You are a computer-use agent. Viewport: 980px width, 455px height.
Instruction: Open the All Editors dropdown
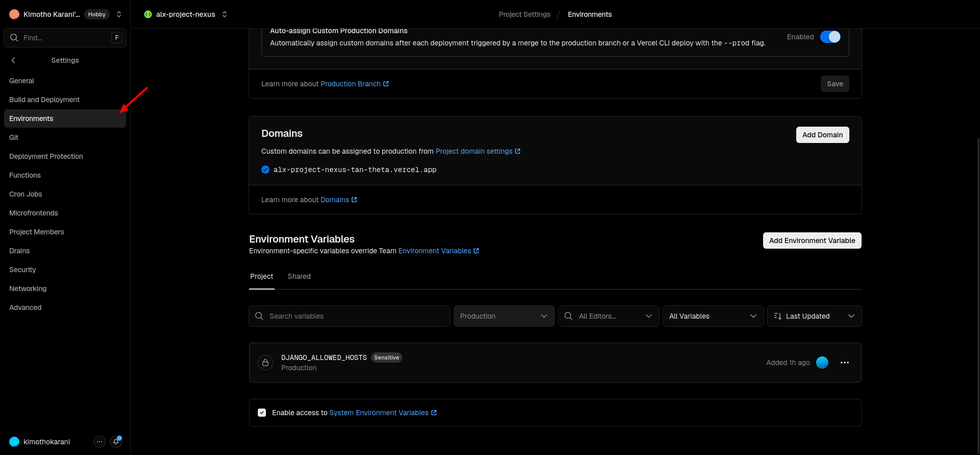coord(608,316)
